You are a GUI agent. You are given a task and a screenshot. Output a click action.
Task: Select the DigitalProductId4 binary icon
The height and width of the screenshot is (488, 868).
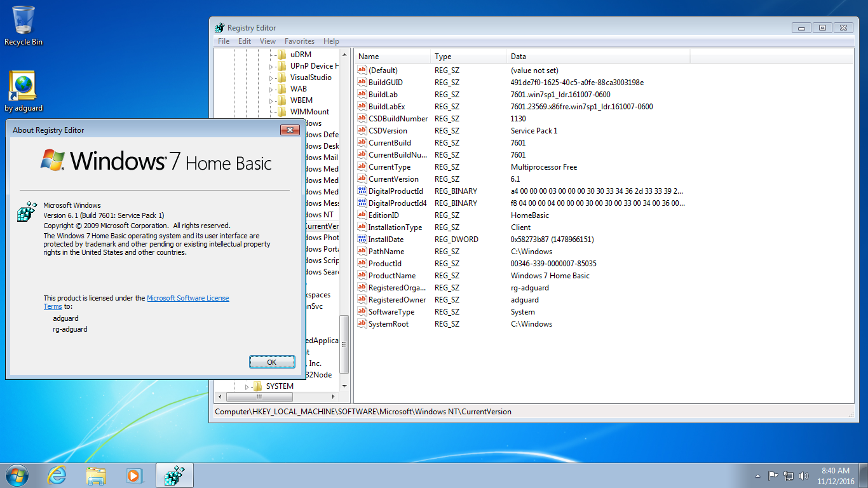tap(362, 203)
